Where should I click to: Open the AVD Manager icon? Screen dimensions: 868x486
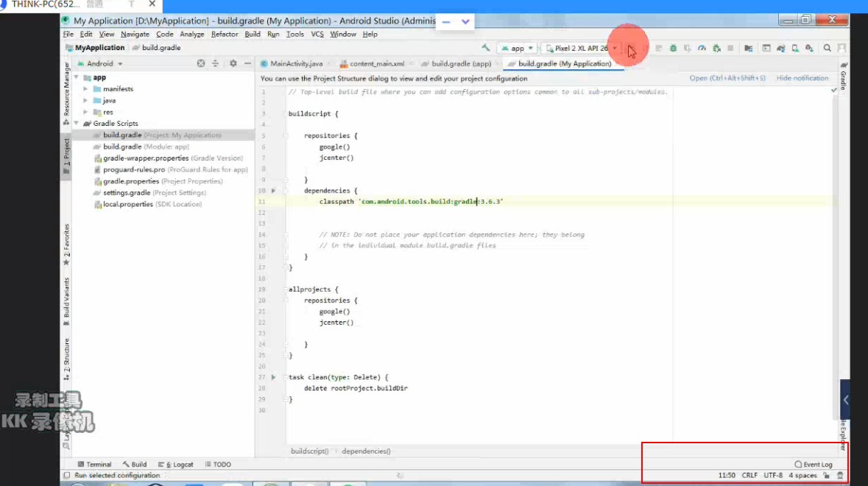pyautogui.click(x=795, y=48)
